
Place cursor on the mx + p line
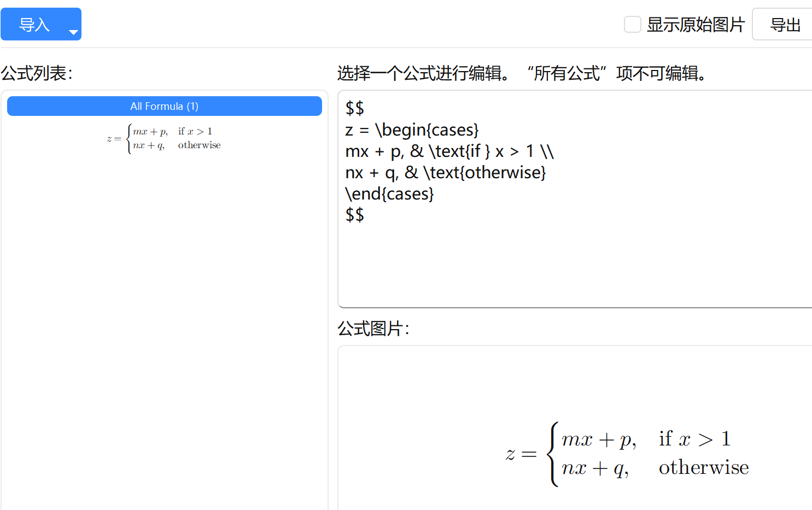pyautogui.click(x=449, y=151)
